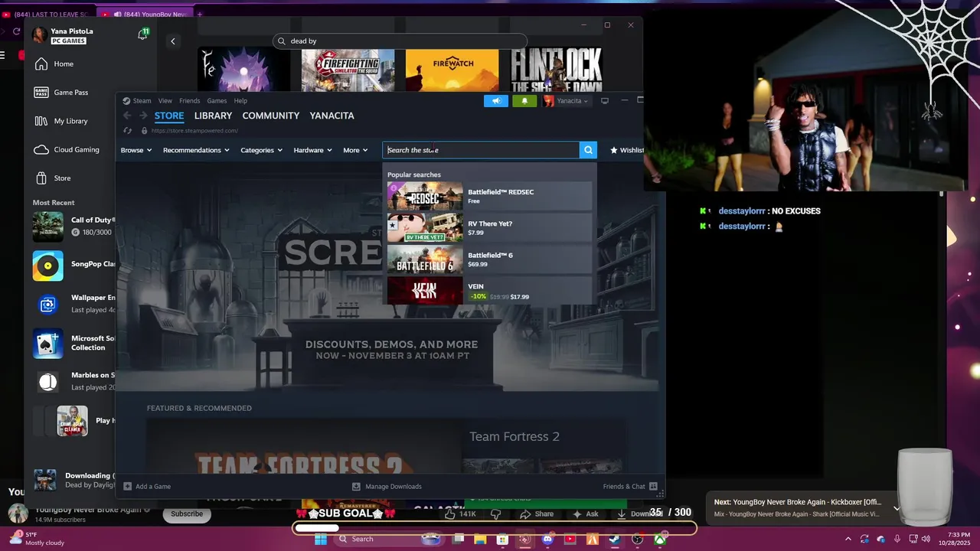Reload the Steam store page
The height and width of the screenshot is (551, 980).
tap(127, 131)
